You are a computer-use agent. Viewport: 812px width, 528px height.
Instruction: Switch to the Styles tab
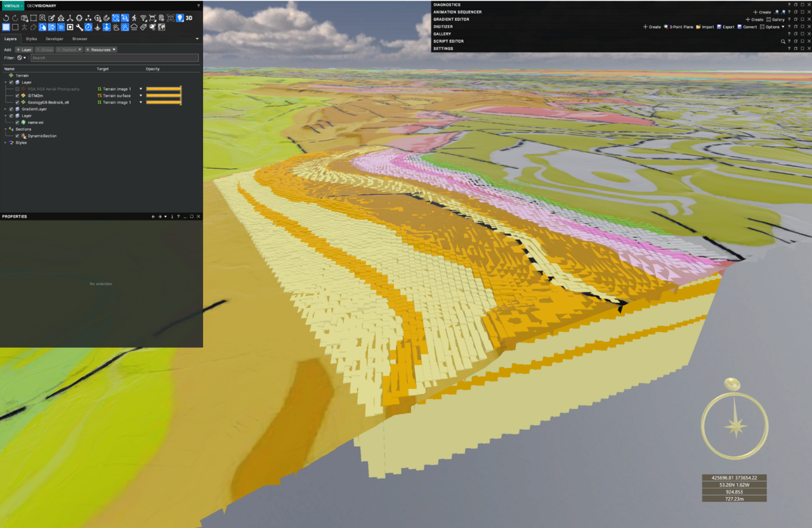pyautogui.click(x=31, y=39)
